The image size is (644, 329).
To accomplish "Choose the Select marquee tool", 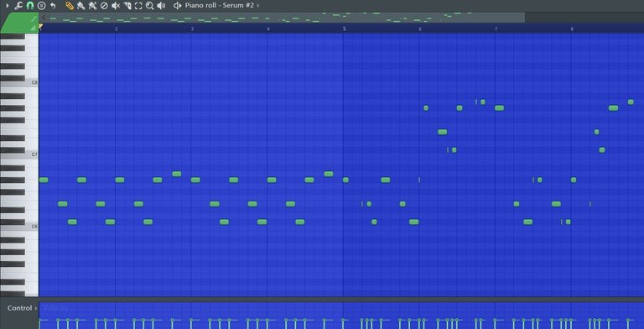I will click(x=138, y=6).
